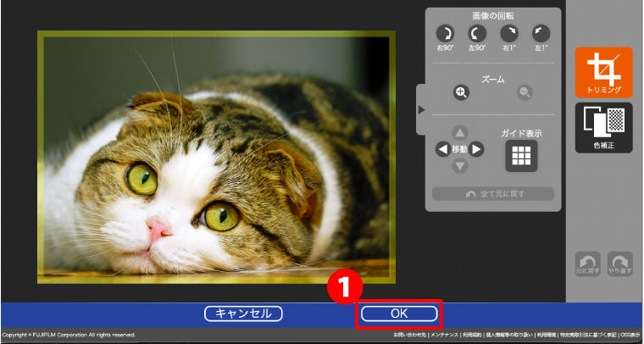Rotate image left by 1 degree
Viewport: 644px width, 344px height.
coord(540,33)
